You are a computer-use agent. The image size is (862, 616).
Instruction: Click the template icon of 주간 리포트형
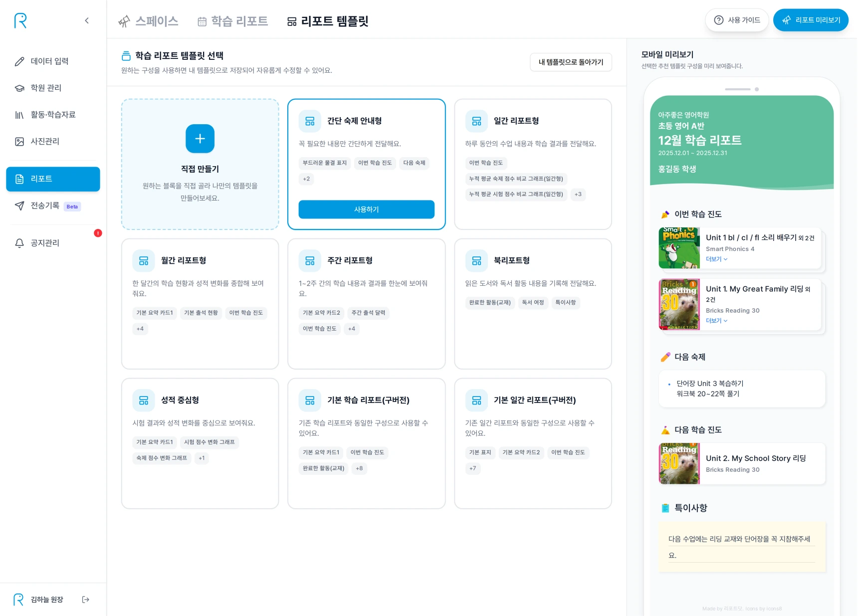310,261
